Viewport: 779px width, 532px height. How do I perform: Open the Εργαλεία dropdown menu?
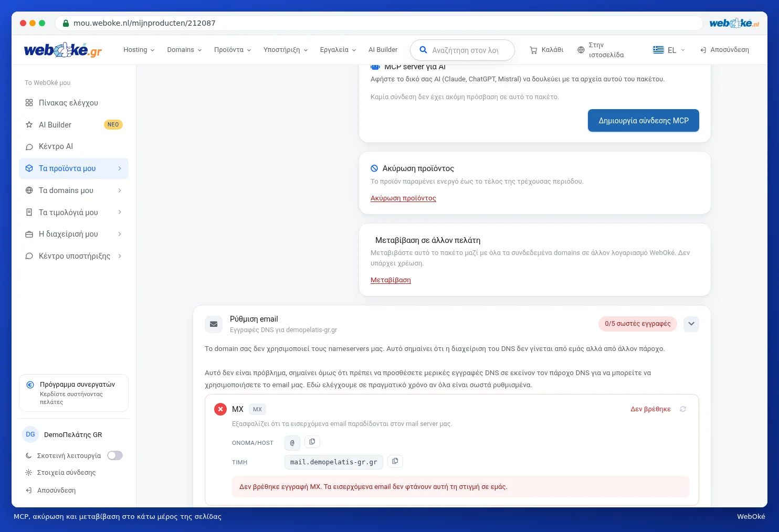[338, 50]
